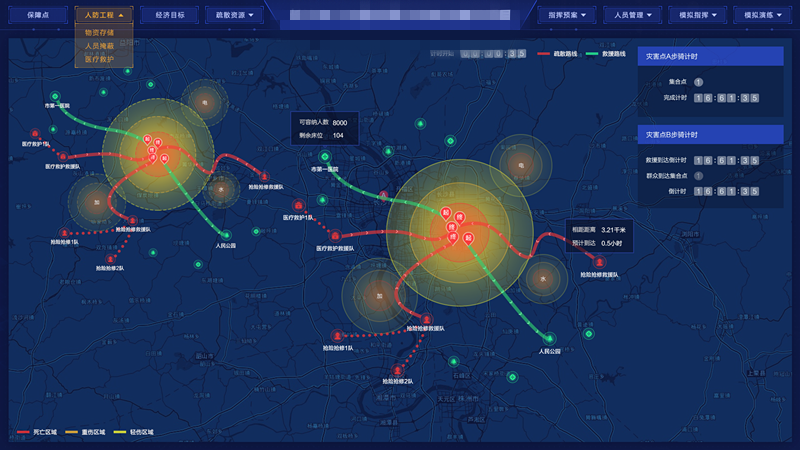Select the 水 water facility circle at right
The height and width of the screenshot is (450, 800).
545,280
